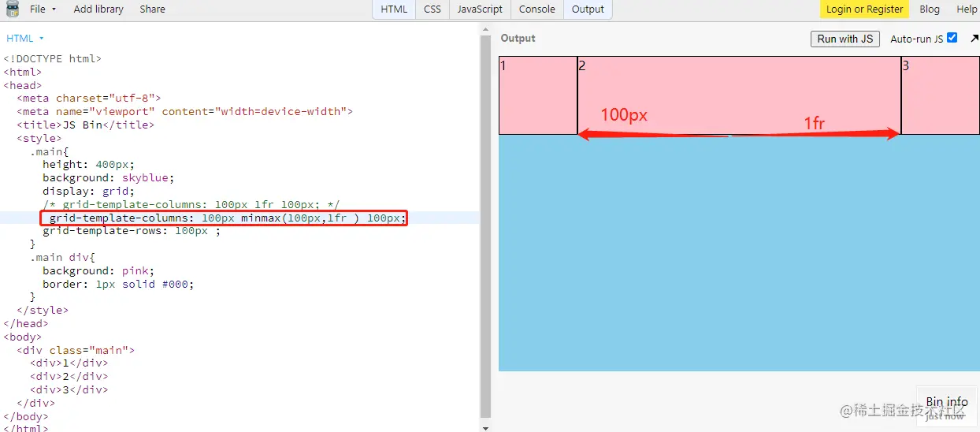Click the JS Bin robot logo icon
This screenshot has height=432, width=980.
pyautogui.click(x=13, y=9)
